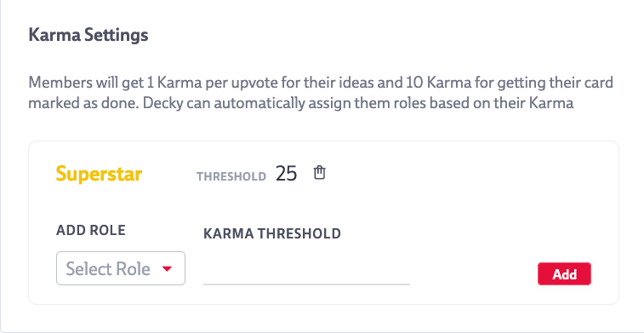
Task: Open the Select Role dropdown
Action: tap(121, 268)
